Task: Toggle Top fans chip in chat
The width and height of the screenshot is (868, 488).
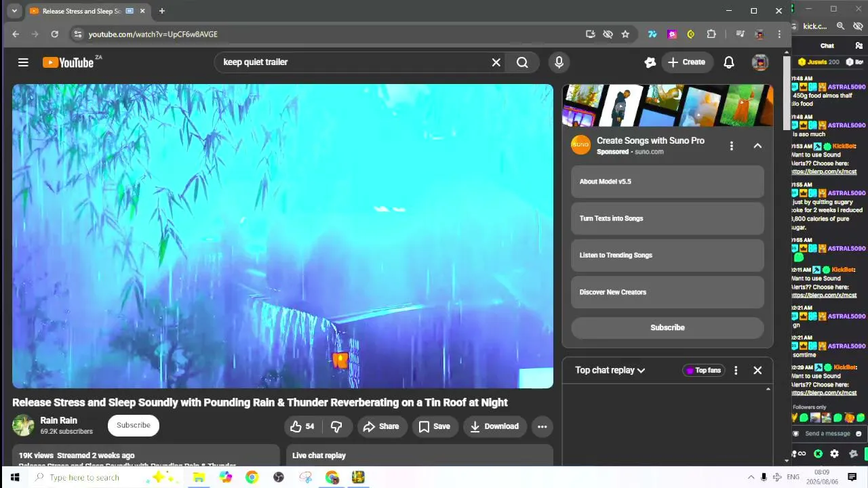Action: (x=703, y=370)
